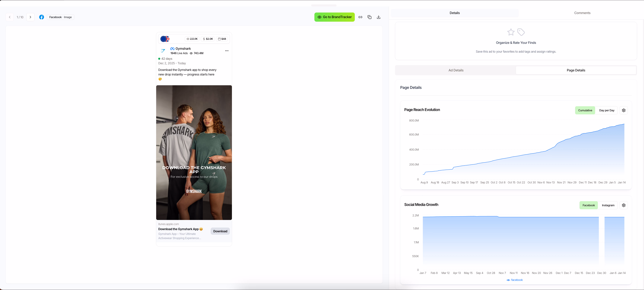Open the three-dot menu on the Gymshark ad
The image size is (644, 290).
pos(227,51)
